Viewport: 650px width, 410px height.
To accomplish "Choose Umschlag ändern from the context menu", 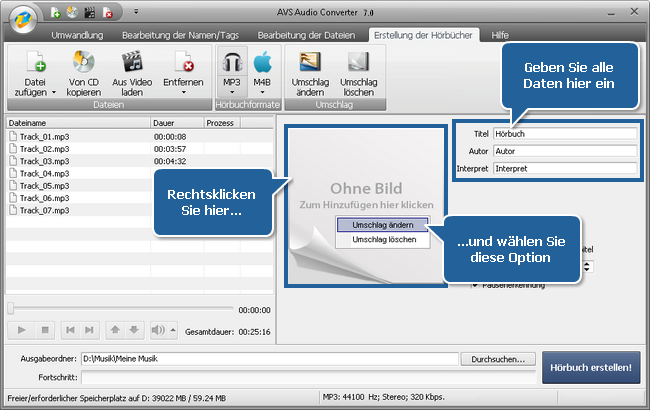I will [x=383, y=225].
